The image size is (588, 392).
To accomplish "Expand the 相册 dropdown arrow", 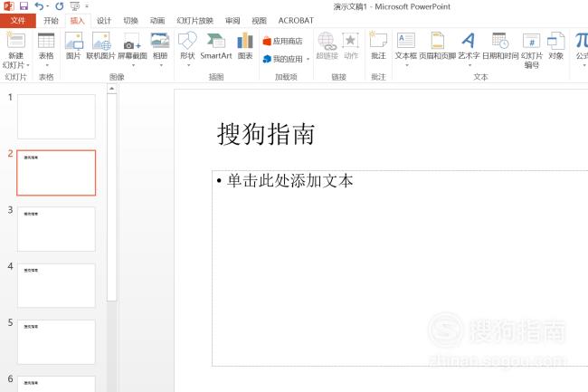I will (161, 65).
